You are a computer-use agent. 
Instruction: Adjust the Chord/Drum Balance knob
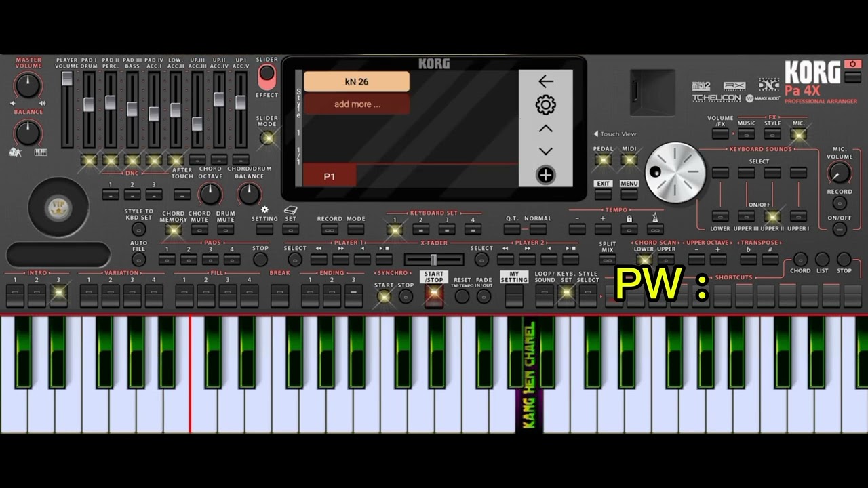pyautogui.click(x=249, y=195)
